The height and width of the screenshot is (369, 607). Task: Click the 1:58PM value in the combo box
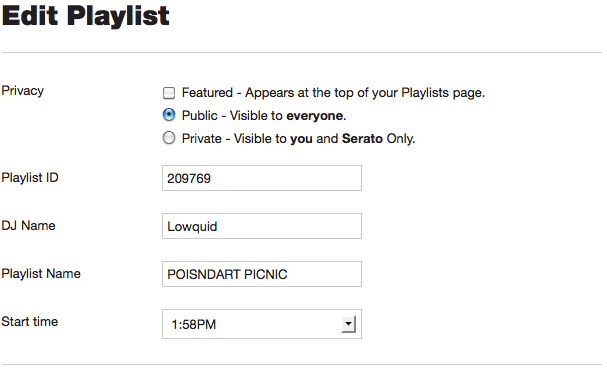[194, 324]
